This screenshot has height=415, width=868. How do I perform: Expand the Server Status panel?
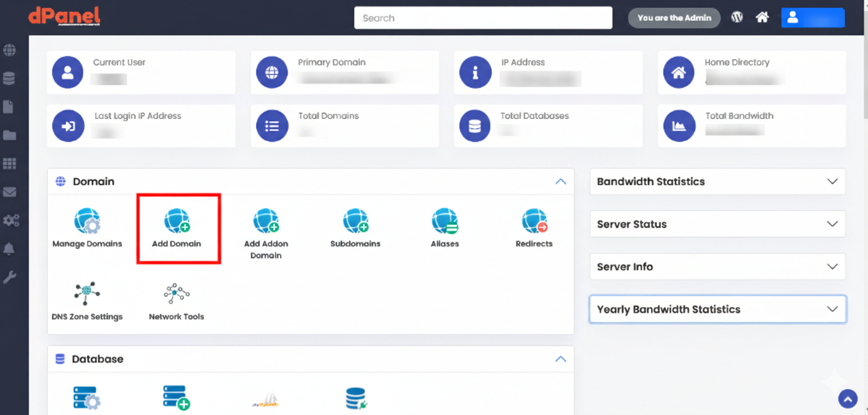point(832,224)
